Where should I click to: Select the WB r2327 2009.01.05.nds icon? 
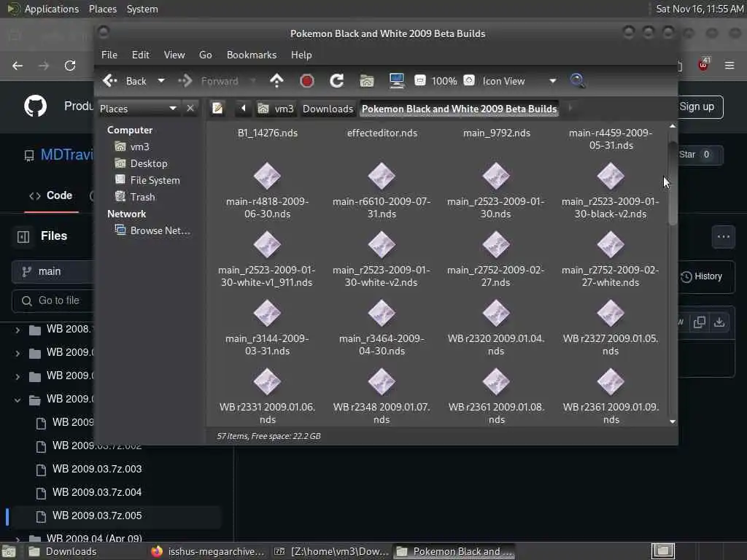point(611,313)
